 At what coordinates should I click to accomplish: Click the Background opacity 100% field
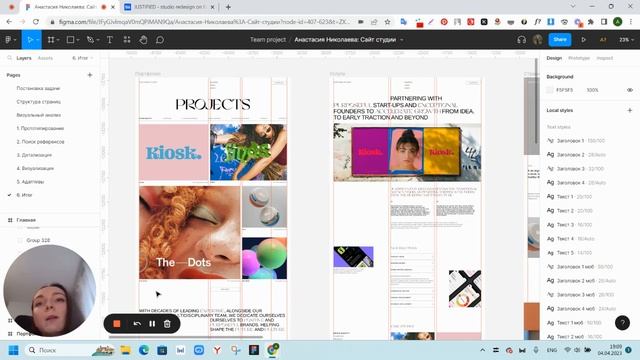(592, 90)
